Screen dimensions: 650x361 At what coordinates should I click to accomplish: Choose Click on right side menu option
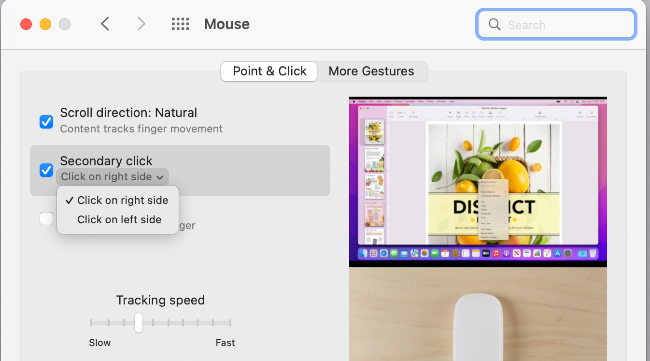point(118,200)
